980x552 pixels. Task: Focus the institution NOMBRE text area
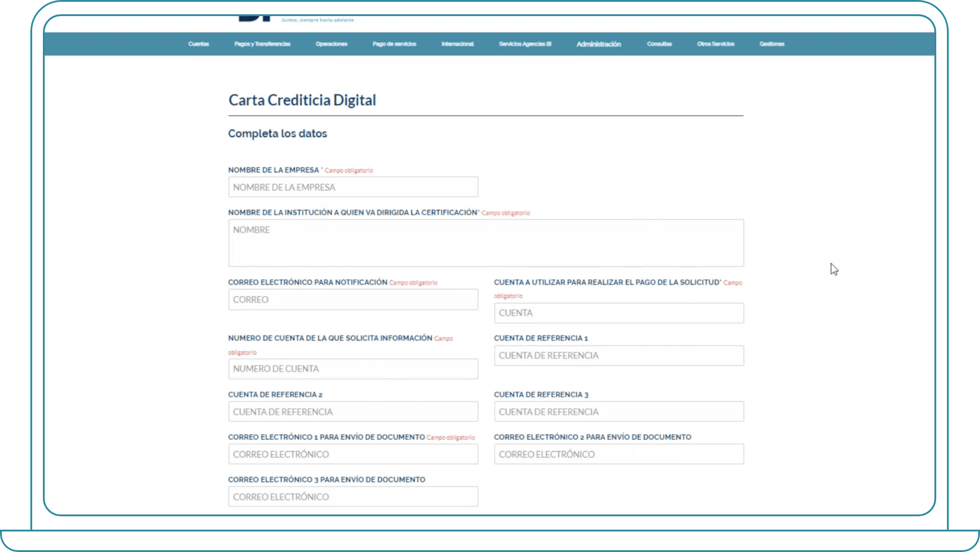pyautogui.click(x=486, y=243)
